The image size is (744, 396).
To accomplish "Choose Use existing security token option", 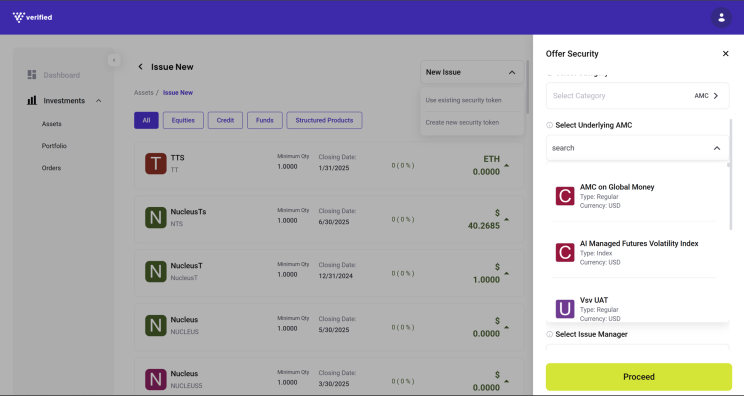I will [463, 100].
